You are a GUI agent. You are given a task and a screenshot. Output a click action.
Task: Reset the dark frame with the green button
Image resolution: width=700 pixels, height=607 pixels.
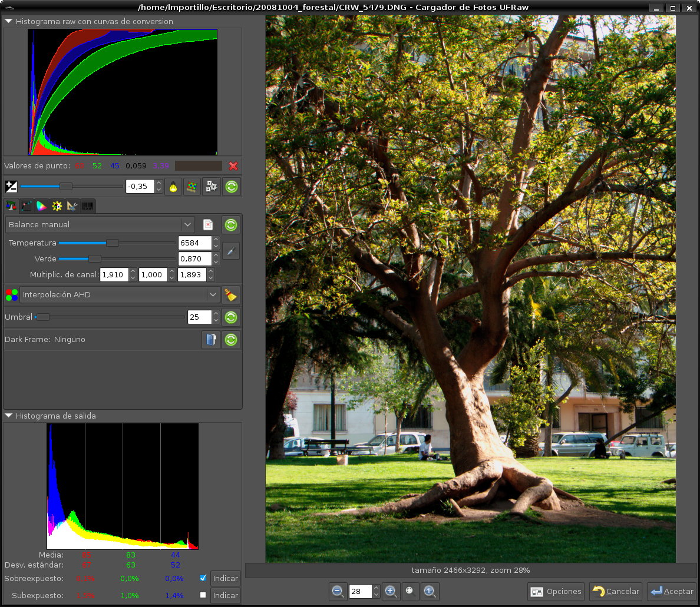231,339
